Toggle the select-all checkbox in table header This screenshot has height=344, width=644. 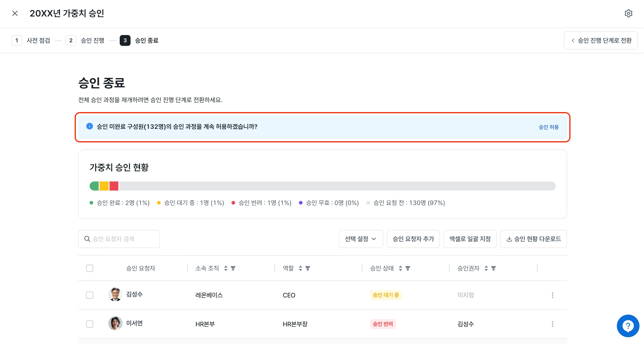click(x=90, y=268)
